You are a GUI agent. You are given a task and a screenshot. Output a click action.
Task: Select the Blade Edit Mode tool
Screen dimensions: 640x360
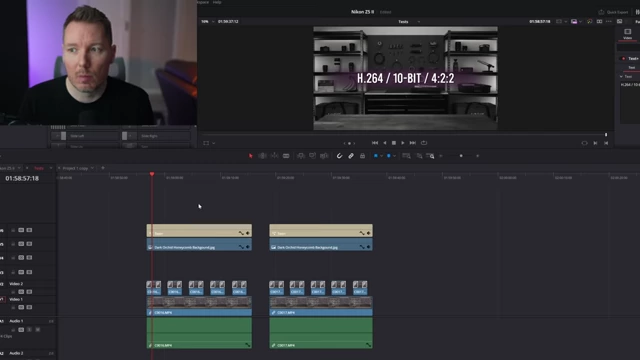pyautogui.click(x=286, y=156)
